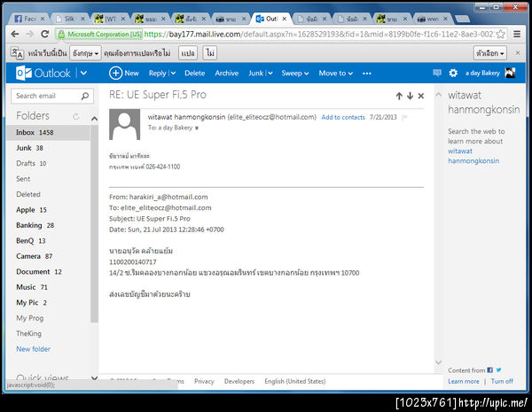Screen dimensions: 532x412
Task: Open the Sweep menu
Action: [x=295, y=73]
